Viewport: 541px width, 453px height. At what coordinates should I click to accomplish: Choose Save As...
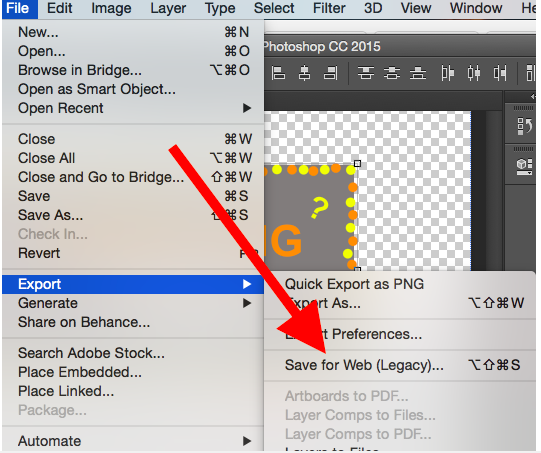[x=133, y=215]
